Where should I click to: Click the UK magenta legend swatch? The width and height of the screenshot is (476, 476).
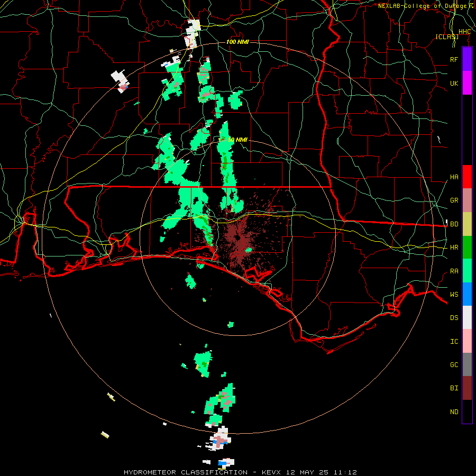pyautogui.click(x=467, y=83)
